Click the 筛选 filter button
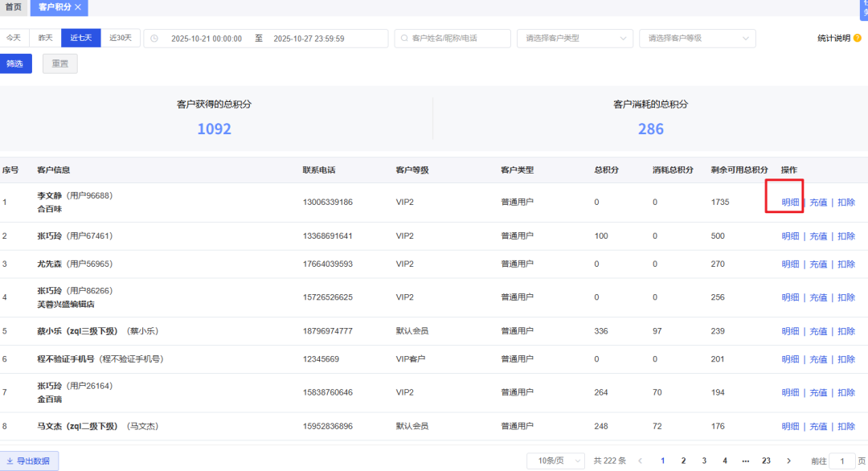This screenshot has height=471, width=868. click(16, 63)
